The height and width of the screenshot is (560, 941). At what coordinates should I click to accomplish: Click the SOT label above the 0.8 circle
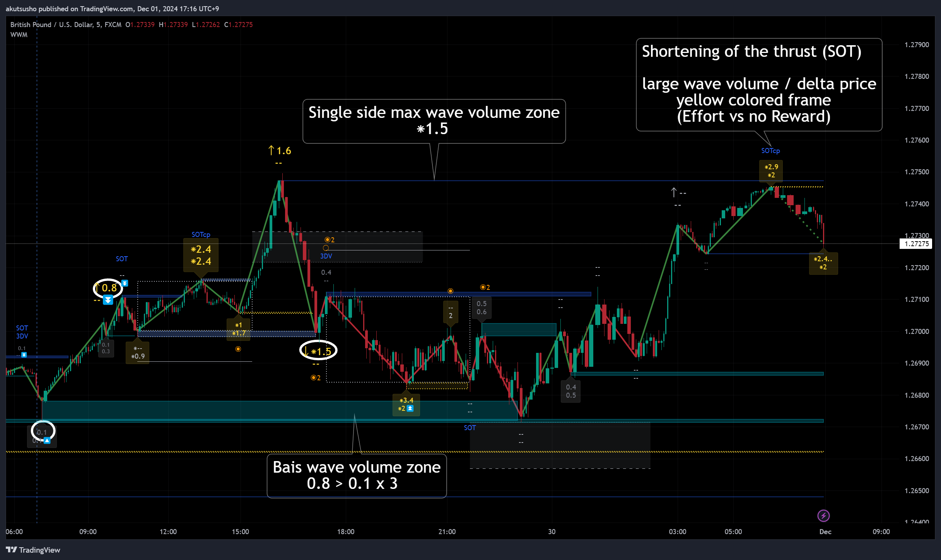point(122,259)
